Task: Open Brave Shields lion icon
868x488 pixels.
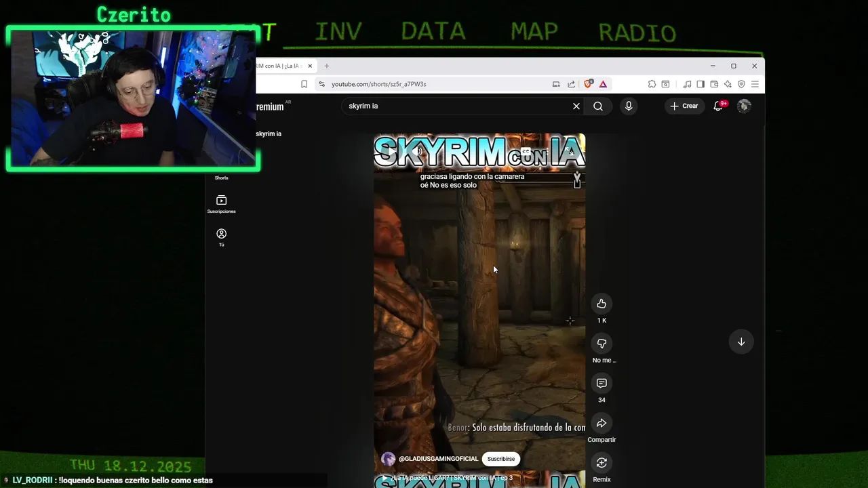Action: [x=588, y=84]
